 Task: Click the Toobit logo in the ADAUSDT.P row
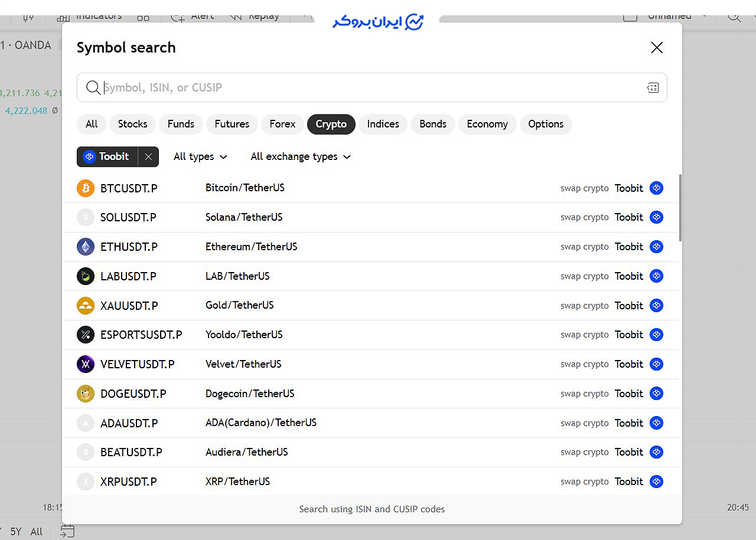656,423
